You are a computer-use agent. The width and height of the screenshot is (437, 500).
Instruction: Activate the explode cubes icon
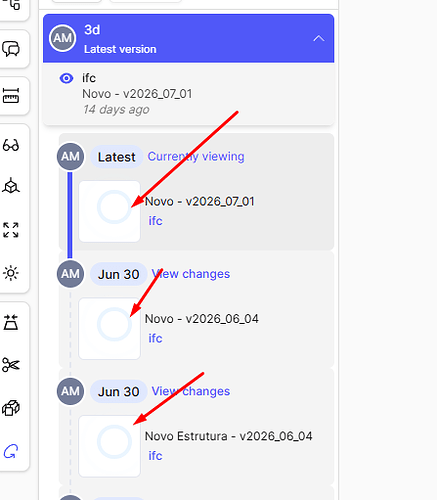[11, 408]
